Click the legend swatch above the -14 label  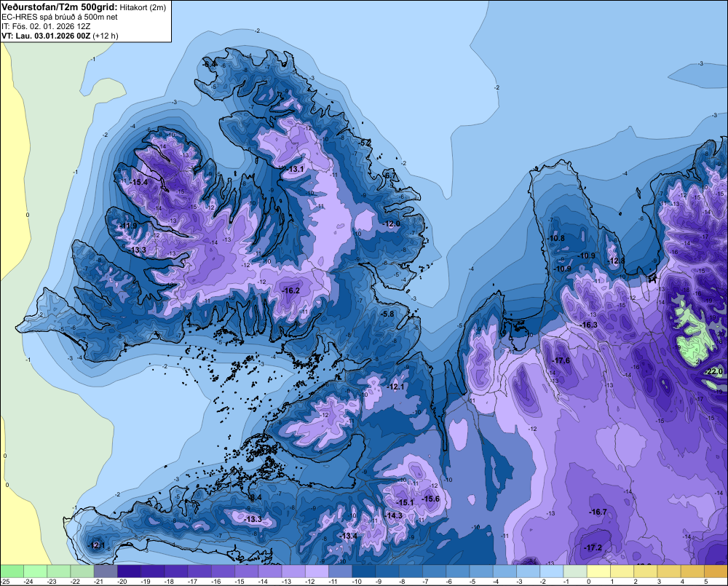point(271,571)
